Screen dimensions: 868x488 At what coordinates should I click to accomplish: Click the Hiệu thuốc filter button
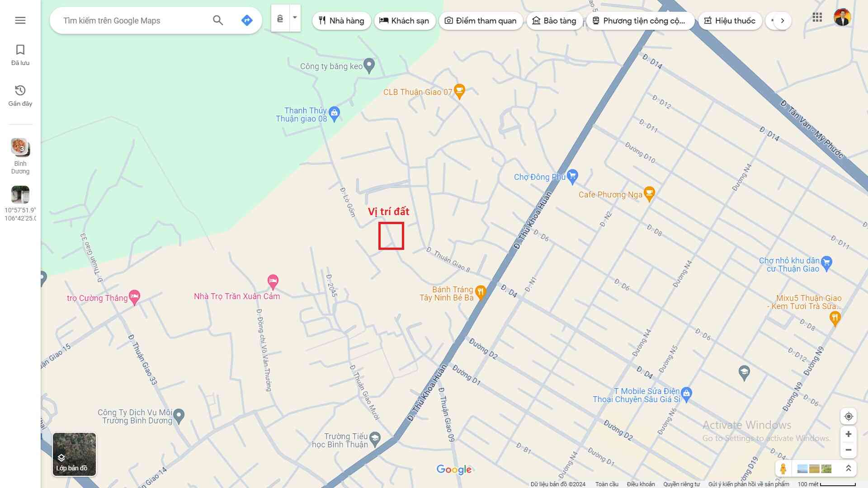[730, 21]
